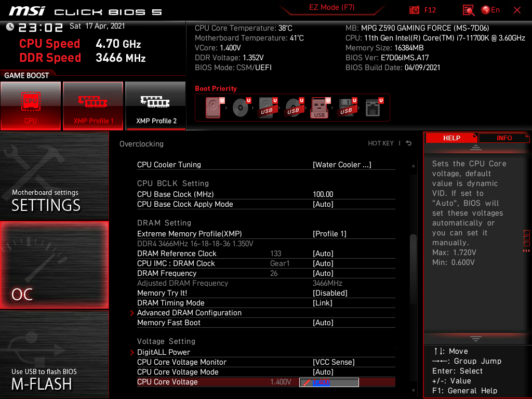Change CPU Core Voltage Monitor VCC Sense
The width and height of the screenshot is (532, 399).
(334, 362)
